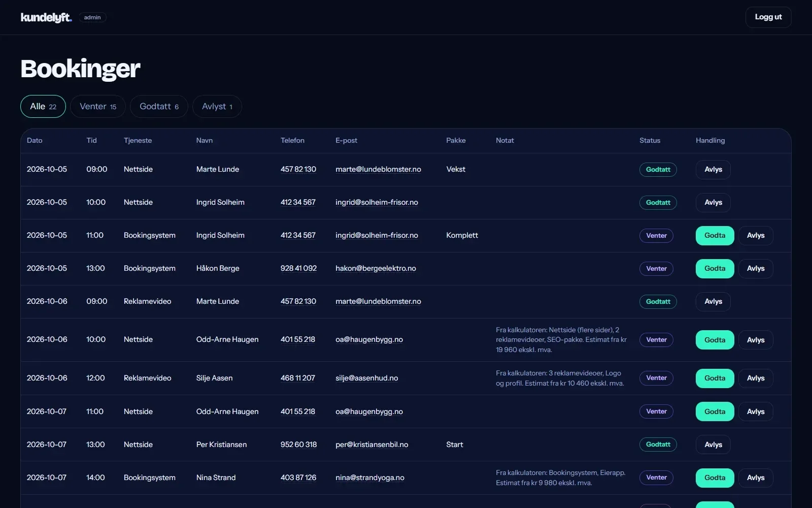Click the Godtatt status badge for Per Kristiansen
Image resolution: width=812 pixels, height=508 pixels.
pos(658,444)
